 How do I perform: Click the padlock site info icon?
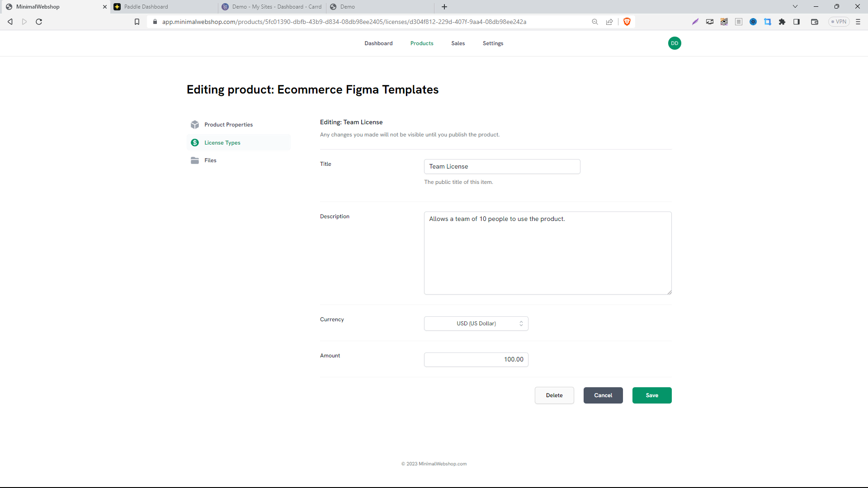(x=155, y=22)
